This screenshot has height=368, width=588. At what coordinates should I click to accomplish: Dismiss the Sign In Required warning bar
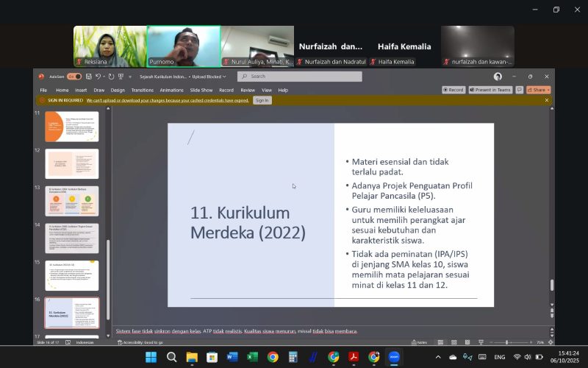coord(546,100)
